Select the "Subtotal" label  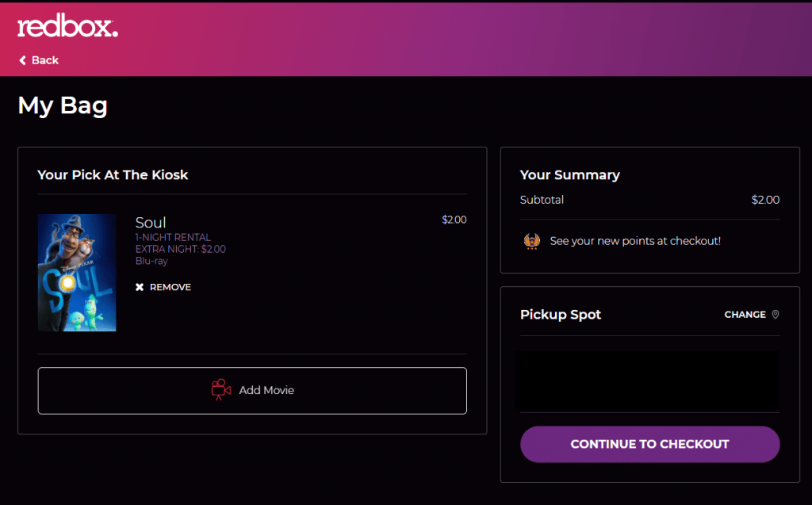[542, 200]
